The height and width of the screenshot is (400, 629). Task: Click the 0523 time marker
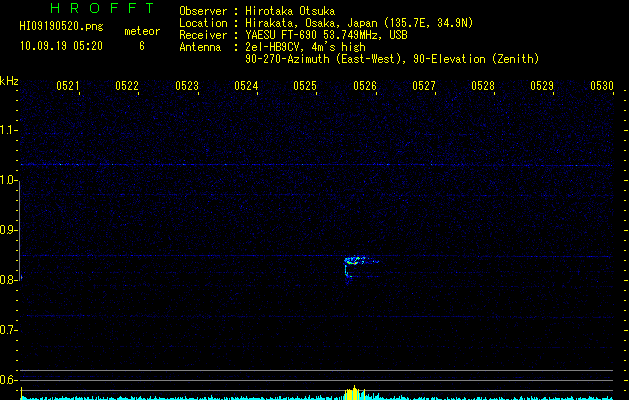[187, 86]
